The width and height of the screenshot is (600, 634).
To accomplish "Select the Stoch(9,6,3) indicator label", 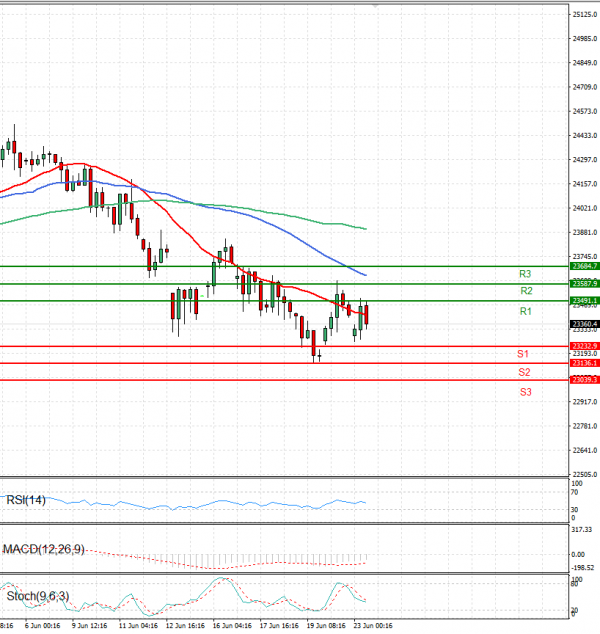I will tap(38, 596).
